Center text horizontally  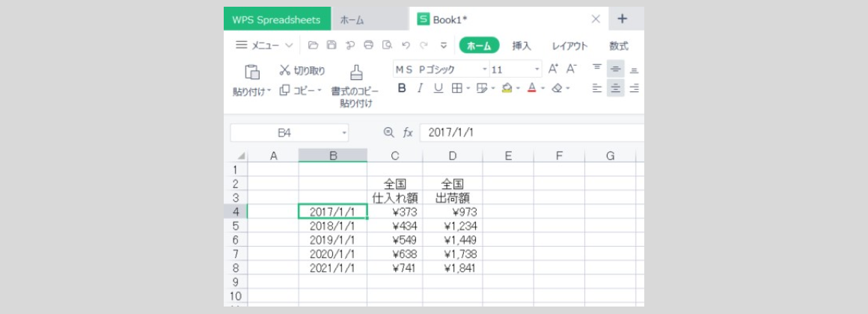pyautogui.click(x=616, y=88)
